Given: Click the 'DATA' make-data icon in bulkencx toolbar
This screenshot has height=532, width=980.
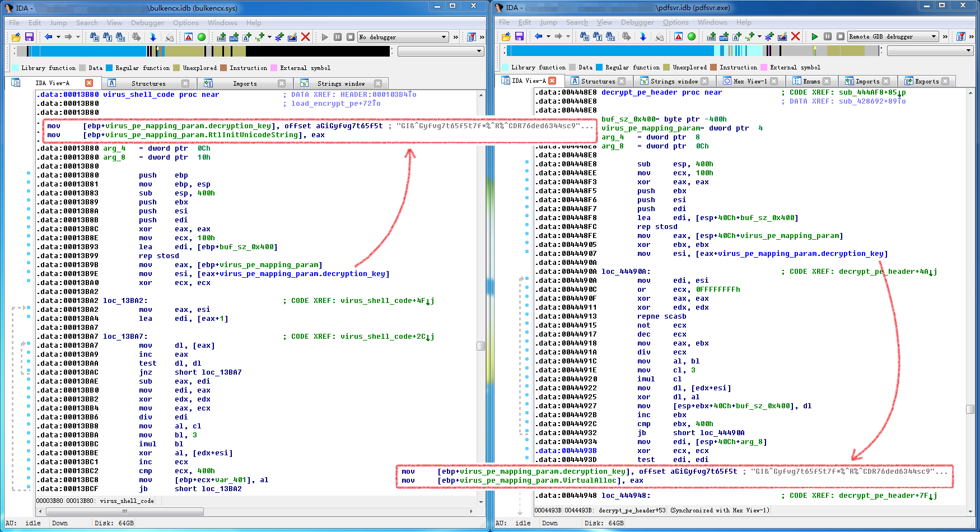Looking at the screenshot, I should click(x=234, y=37).
